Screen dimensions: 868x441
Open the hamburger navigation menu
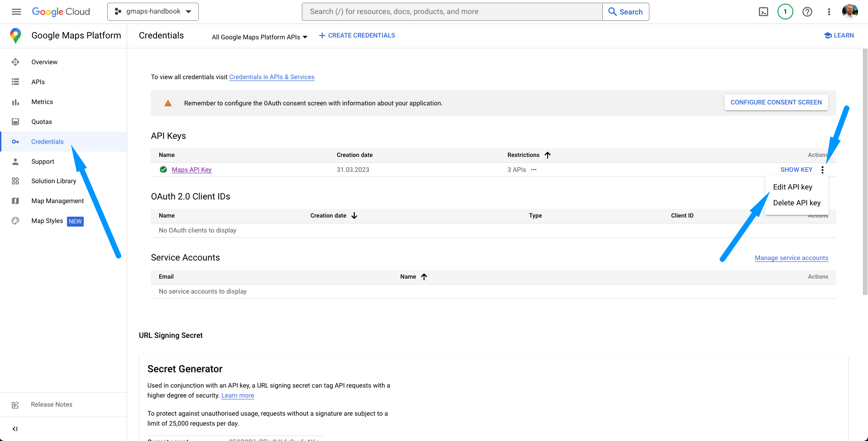point(16,12)
